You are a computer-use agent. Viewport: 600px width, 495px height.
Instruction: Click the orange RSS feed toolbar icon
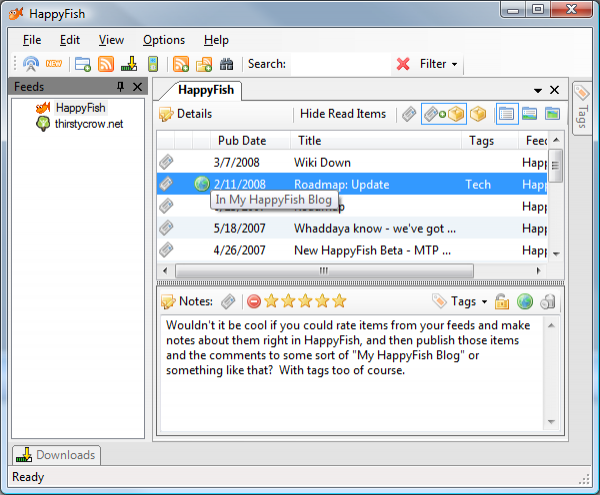106,64
